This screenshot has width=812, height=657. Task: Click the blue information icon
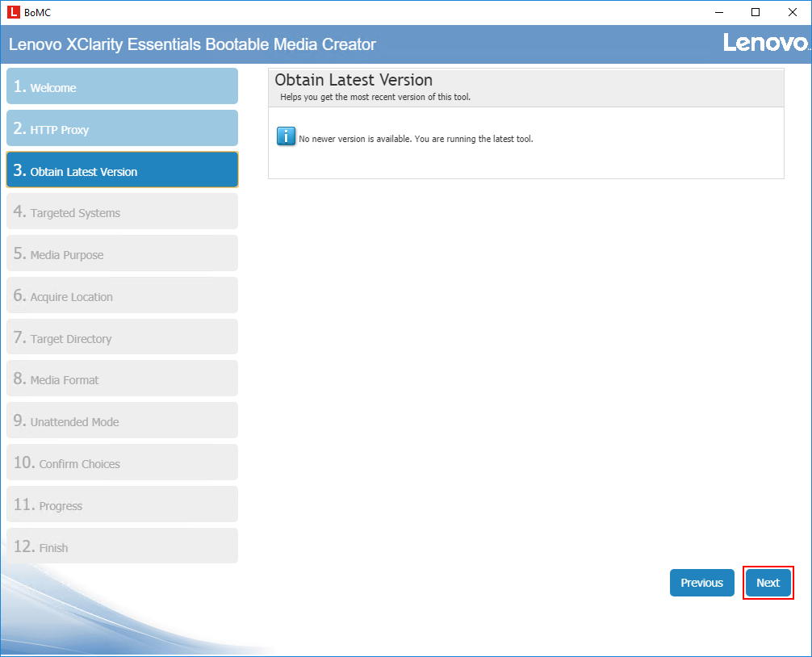(286, 136)
